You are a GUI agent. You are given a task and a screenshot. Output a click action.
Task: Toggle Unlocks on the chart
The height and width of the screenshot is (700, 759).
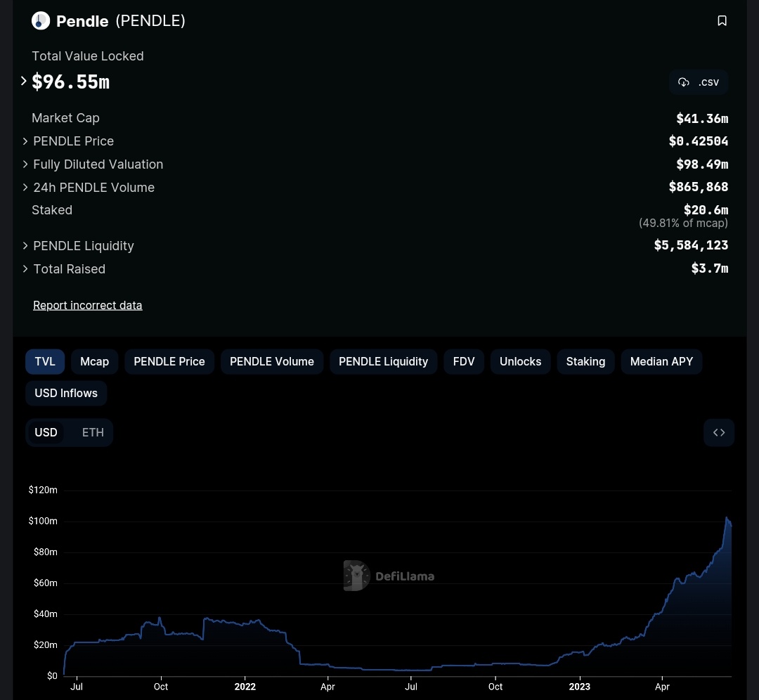[520, 362]
